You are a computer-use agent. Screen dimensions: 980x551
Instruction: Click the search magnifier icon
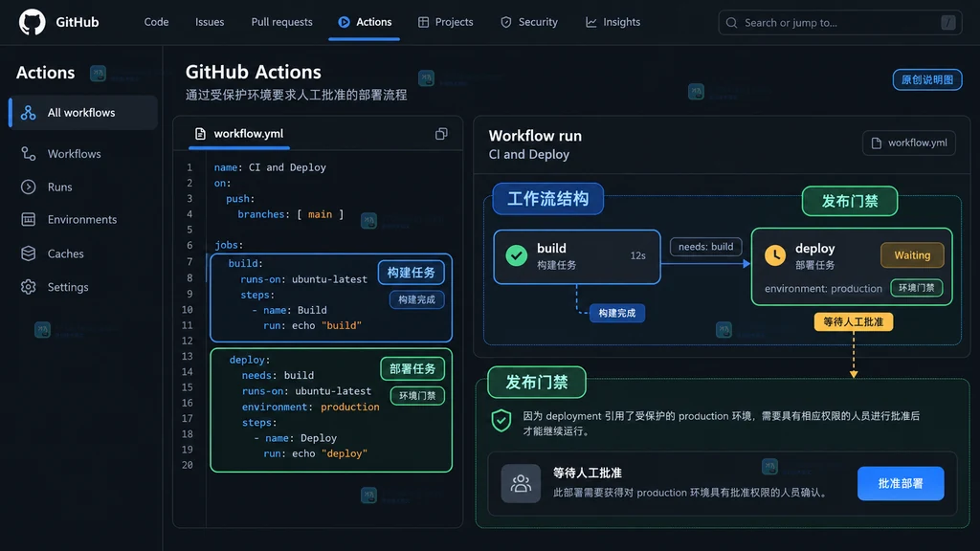[x=731, y=23]
